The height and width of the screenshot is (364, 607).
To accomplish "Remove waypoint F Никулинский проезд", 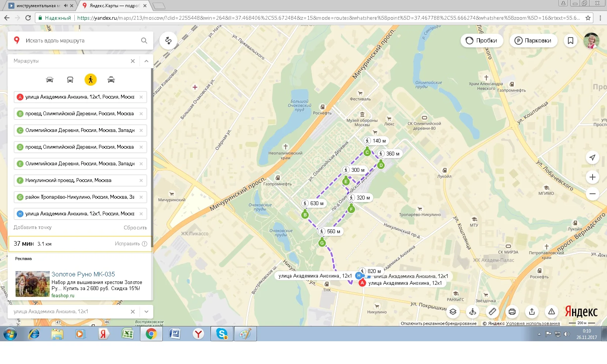I will click(x=141, y=180).
